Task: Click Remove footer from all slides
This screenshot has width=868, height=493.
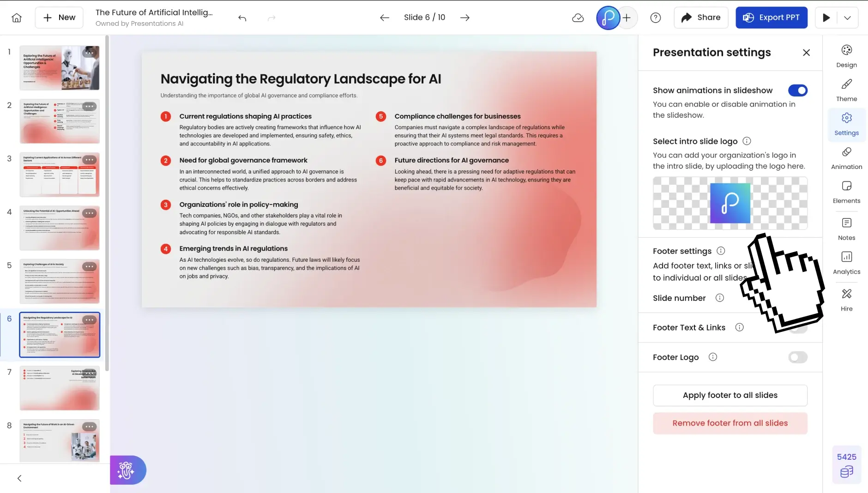Action: coord(730,423)
